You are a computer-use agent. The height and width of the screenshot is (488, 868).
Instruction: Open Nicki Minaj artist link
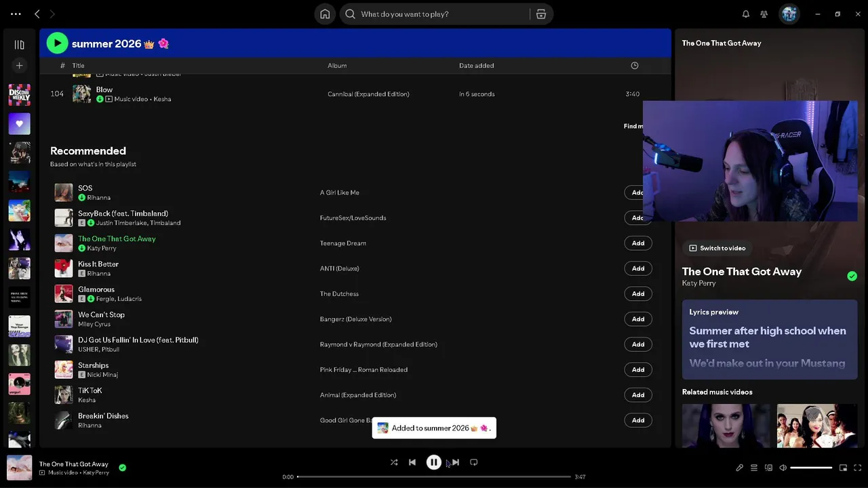click(x=102, y=375)
